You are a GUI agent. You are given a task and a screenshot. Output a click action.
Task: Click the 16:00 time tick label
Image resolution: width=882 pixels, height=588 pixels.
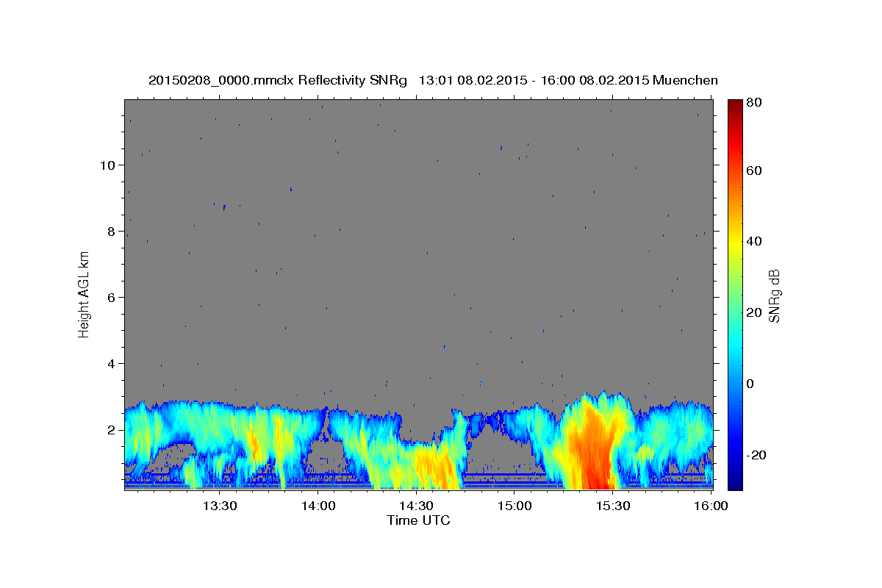711,506
